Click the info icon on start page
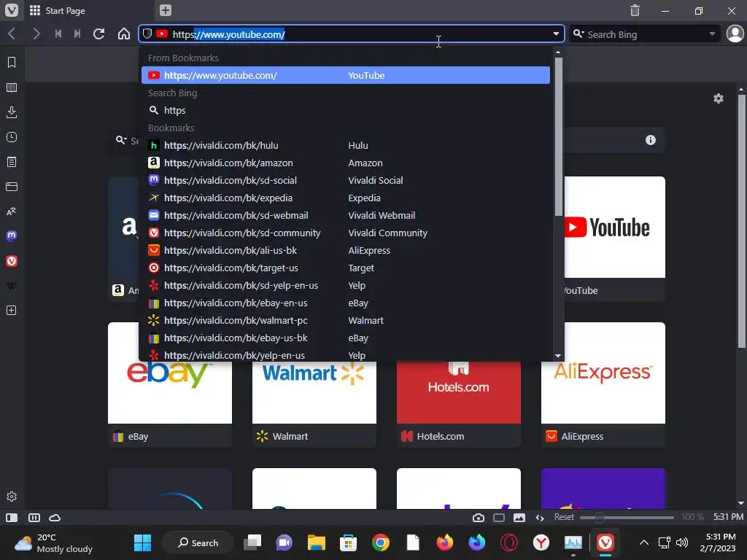 (x=650, y=140)
